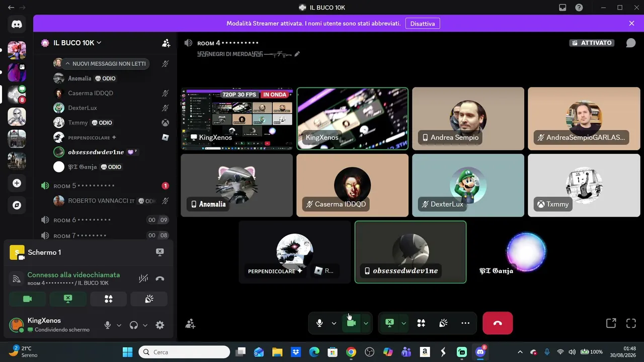
Task: Open more options in the call control bar
Action: (x=465, y=323)
